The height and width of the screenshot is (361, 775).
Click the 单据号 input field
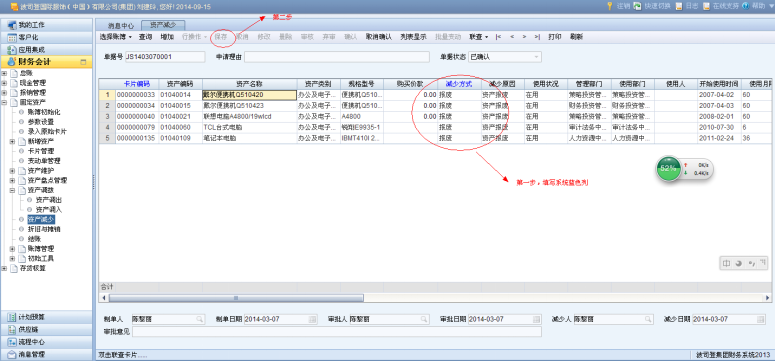point(165,57)
